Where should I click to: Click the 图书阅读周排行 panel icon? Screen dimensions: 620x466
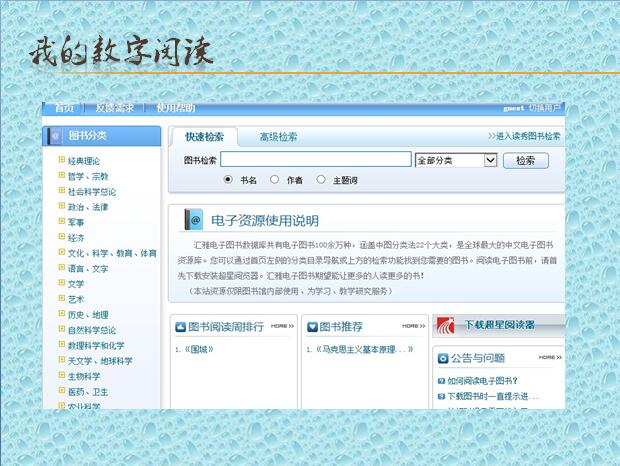point(180,326)
